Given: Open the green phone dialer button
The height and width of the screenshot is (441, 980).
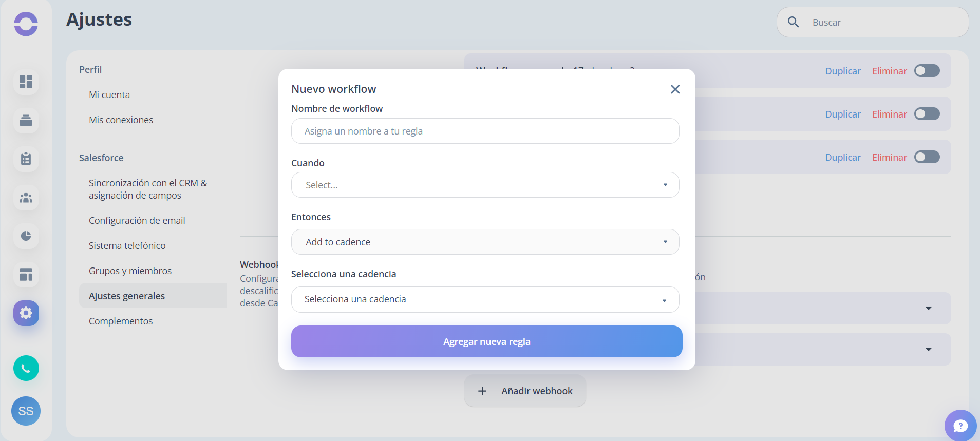Looking at the screenshot, I should pos(26,368).
